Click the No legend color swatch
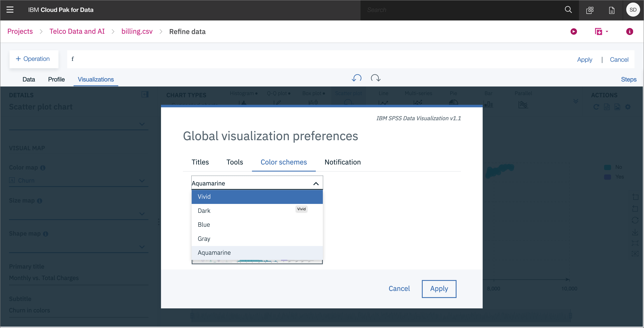 607,167
